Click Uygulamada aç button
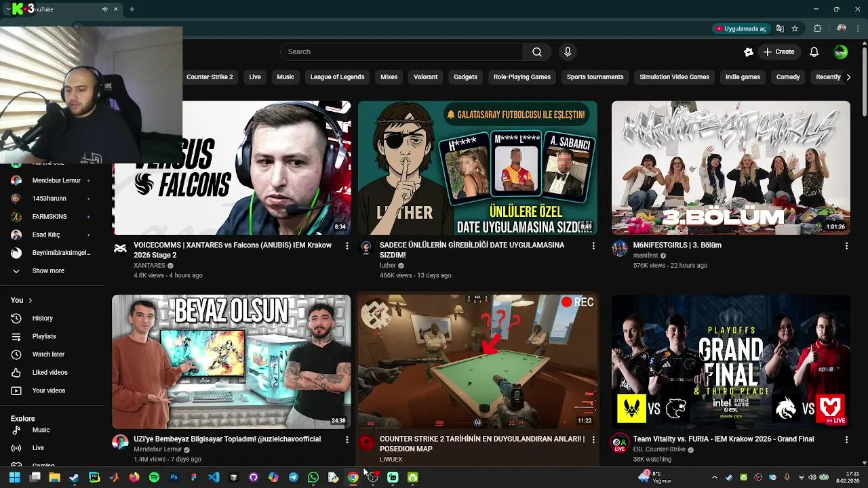Viewport: 868px width, 488px height. point(741,28)
